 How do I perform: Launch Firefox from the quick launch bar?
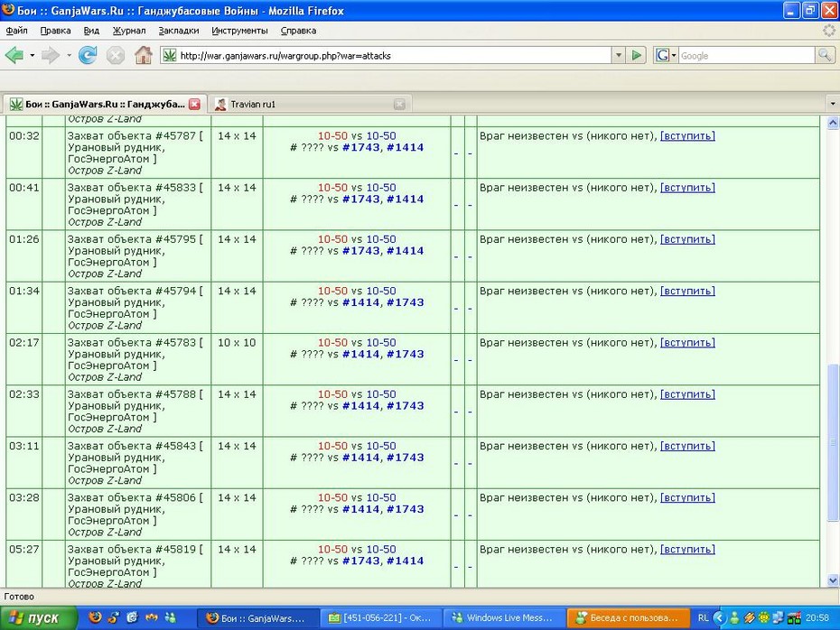pyautogui.click(x=96, y=617)
